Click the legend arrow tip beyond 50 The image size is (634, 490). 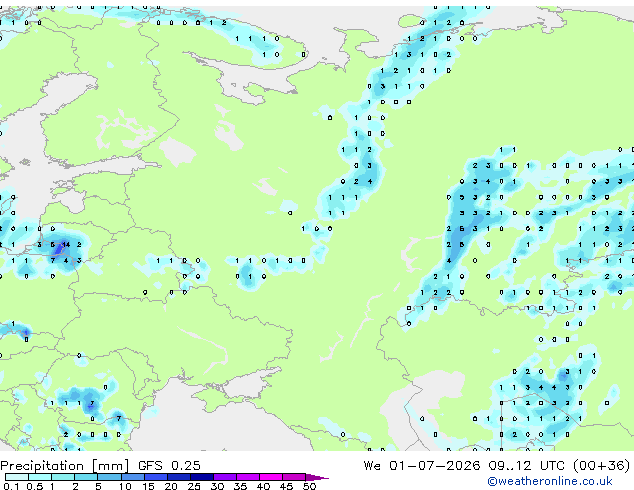(x=317, y=477)
